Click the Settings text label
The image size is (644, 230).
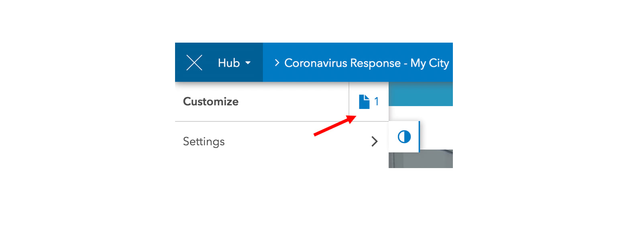[204, 142]
